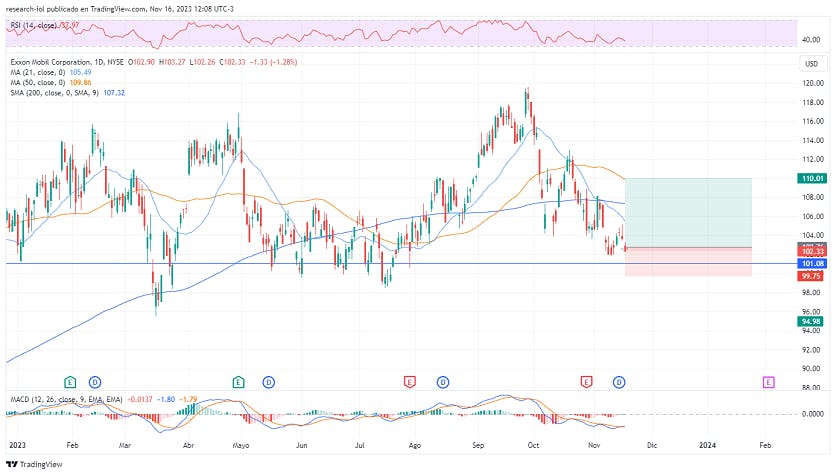836x475 pixels.
Task: Click the dividend D marker after Nov
Action: (619, 382)
